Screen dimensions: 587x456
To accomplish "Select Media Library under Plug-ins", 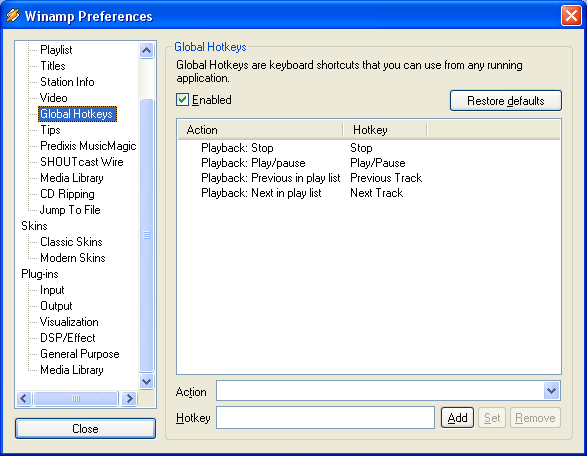I will 72,370.
